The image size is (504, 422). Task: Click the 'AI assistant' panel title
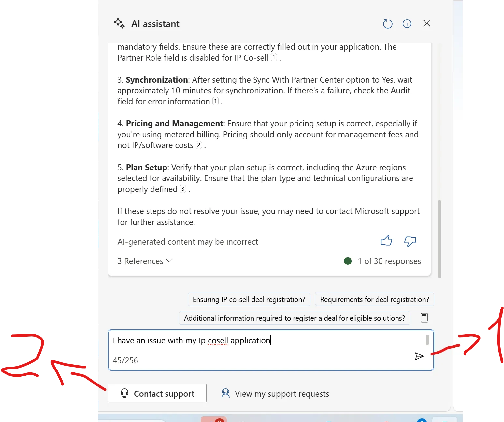click(155, 24)
